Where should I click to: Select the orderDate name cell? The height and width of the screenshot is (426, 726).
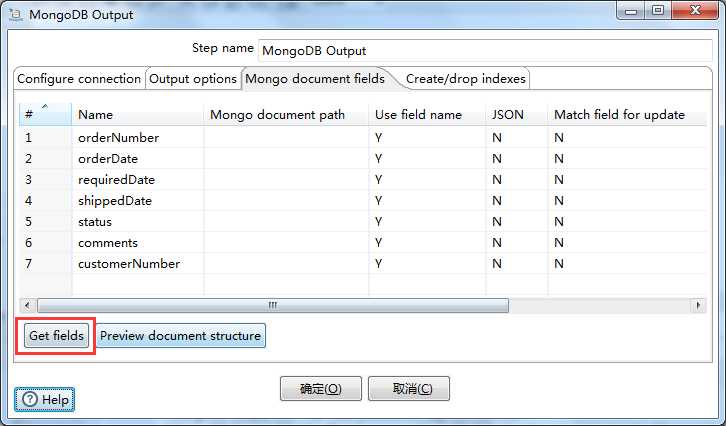pos(138,159)
